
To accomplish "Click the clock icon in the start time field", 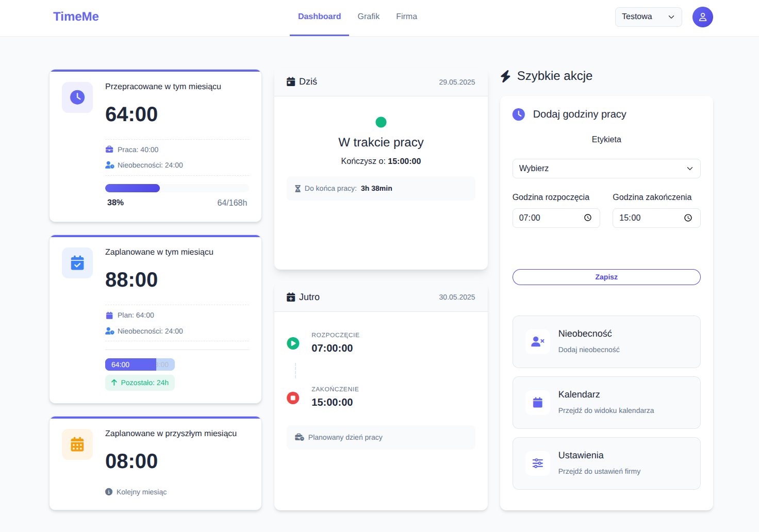I will click(587, 218).
